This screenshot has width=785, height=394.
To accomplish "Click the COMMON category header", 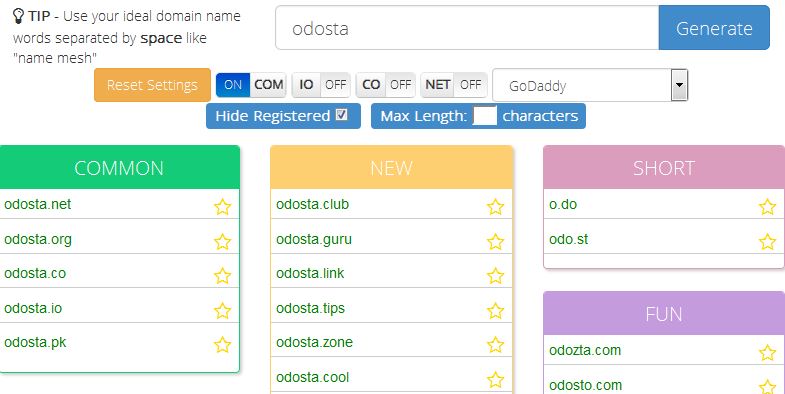I will pyautogui.click(x=119, y=167).
